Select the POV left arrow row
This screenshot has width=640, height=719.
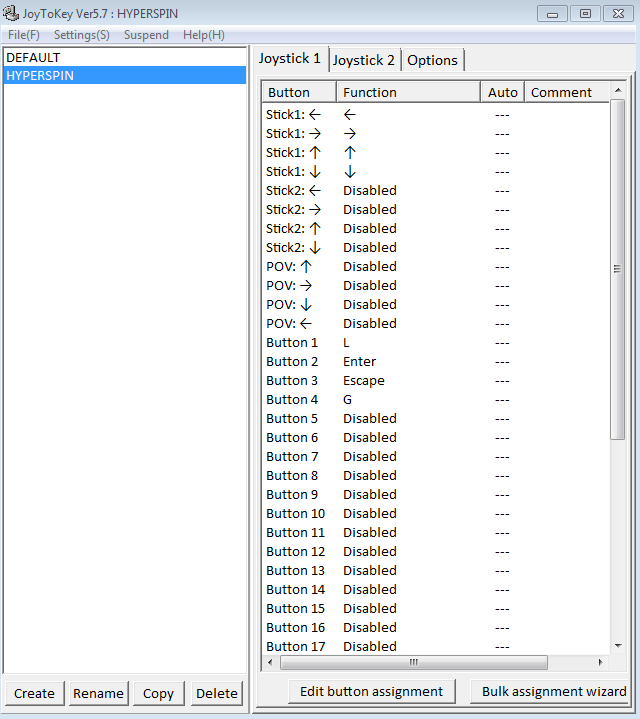coord(436,324)
